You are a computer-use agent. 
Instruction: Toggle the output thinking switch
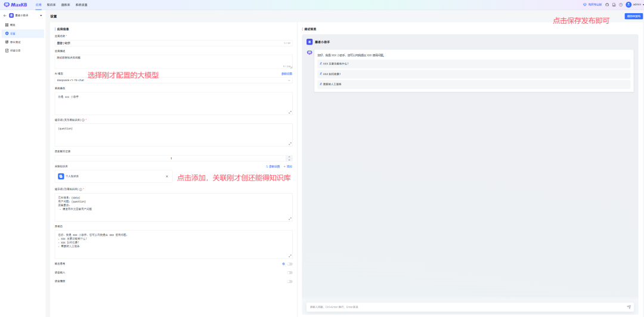290,263
